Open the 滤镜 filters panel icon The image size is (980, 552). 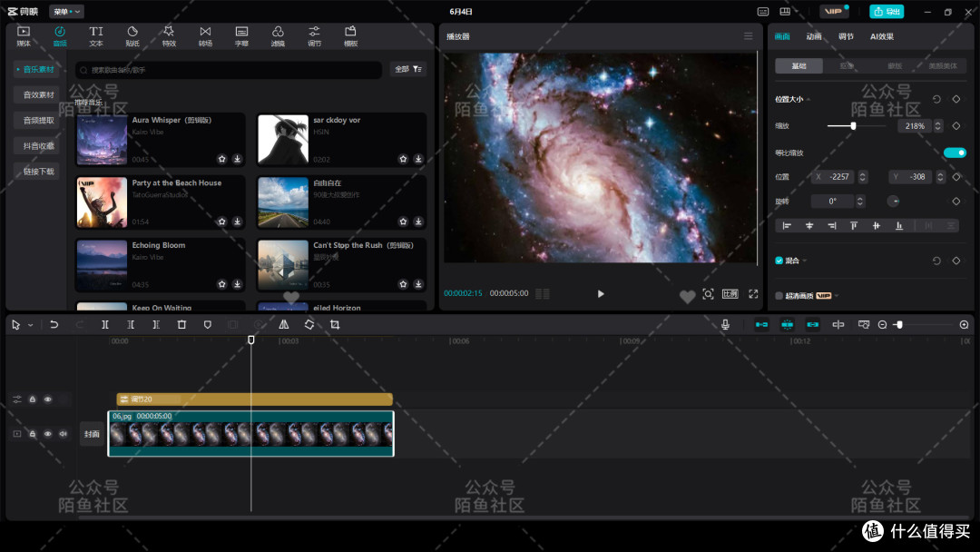point(278,36)
